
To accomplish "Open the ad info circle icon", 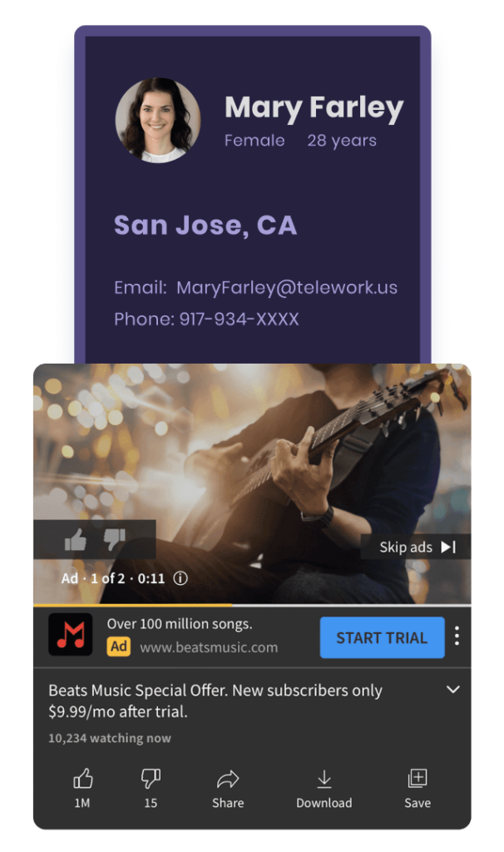I will point(180,578).
